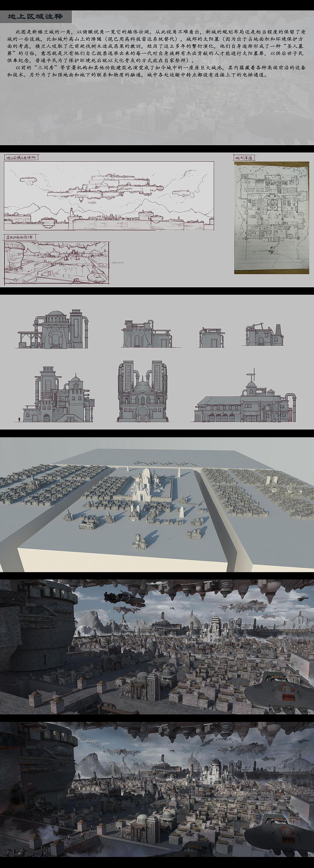Click the phrase "圣人墓葬" in the description

click(x=294, y=46)
